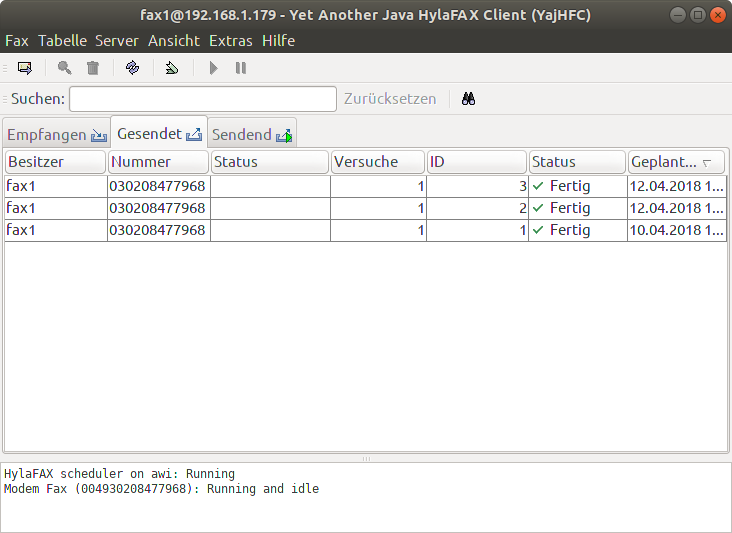
Task: Sort table by the ID column header
Action: [x=477, y=162]
